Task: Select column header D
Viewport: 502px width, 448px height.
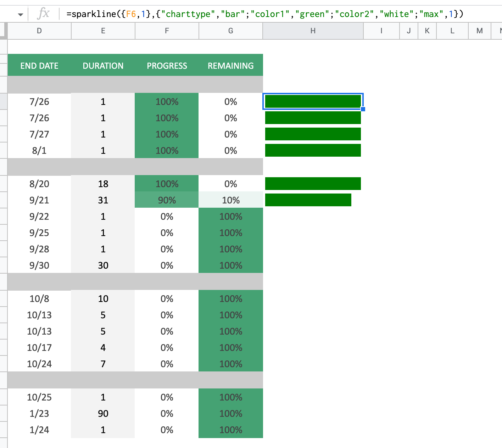Action: point(39,31)
